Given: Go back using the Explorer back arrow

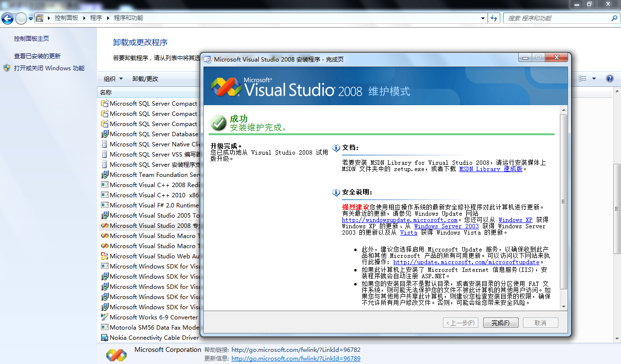Looking at the screenshot, I should point(7,18).
